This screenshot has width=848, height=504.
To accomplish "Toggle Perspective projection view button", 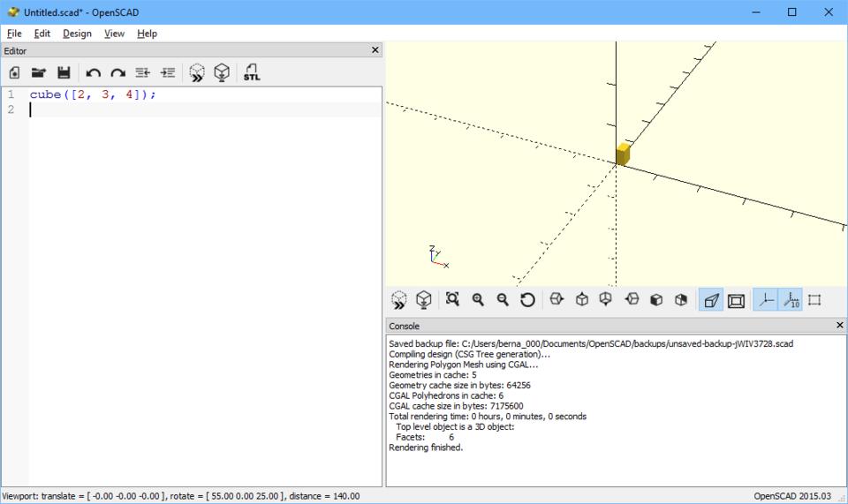I will point(710,300).
